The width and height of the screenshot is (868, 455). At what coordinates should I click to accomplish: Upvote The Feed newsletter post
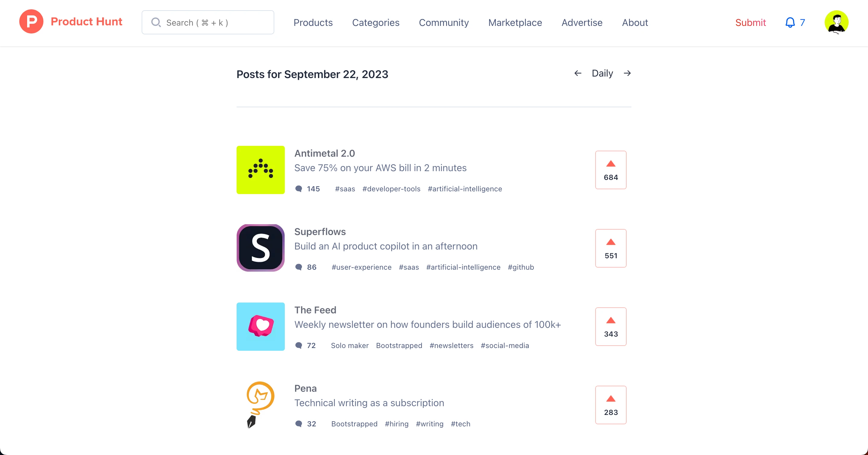coord(611,326)
